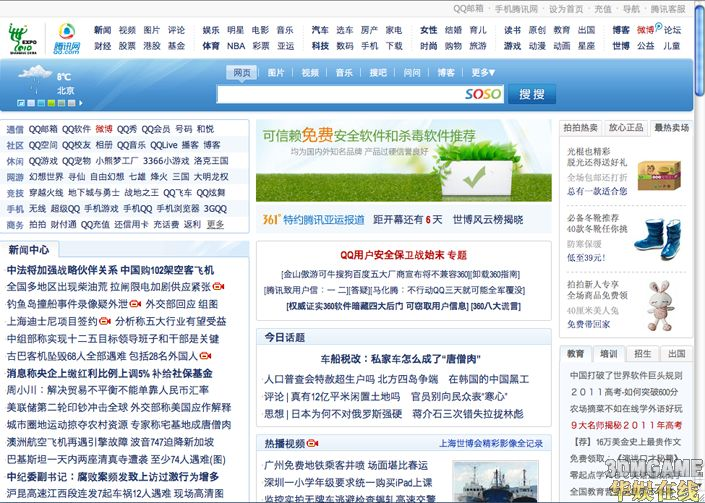Click camera icon beside 热播视频 heading
Viewport: 705px width, 503px height.
coord(312,444)
